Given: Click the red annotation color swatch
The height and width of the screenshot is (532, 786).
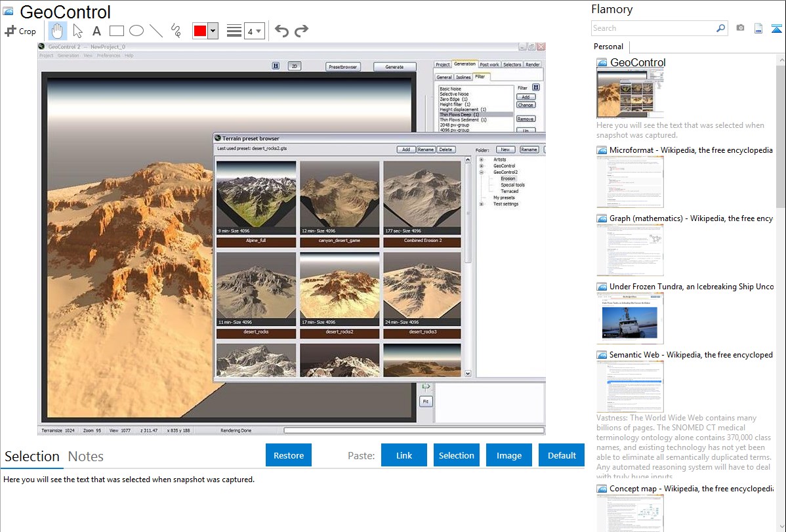Looking at the screenshot, I should (x=200, y=31).
